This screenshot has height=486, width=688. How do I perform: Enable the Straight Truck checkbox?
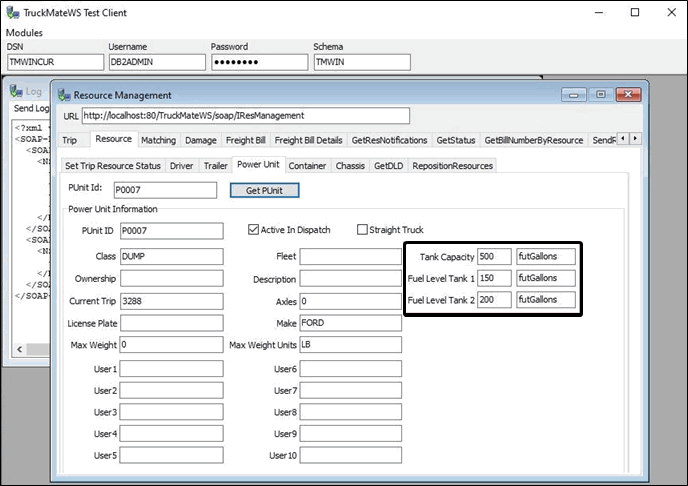[362, 230]
